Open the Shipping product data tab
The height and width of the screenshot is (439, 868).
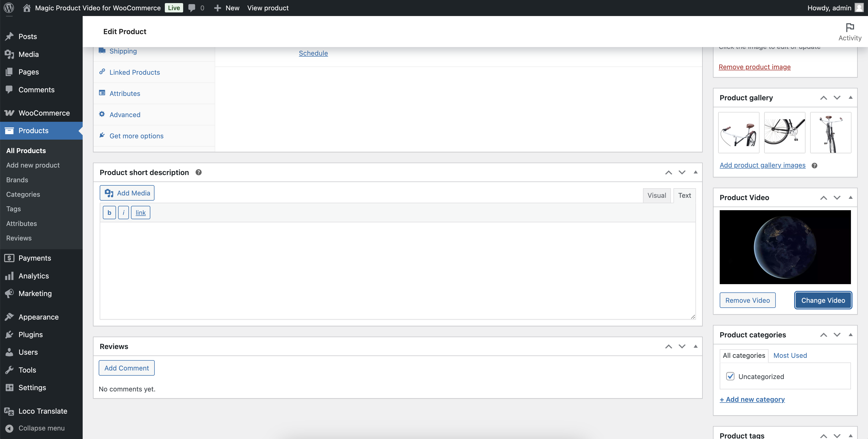pos(154,52)
